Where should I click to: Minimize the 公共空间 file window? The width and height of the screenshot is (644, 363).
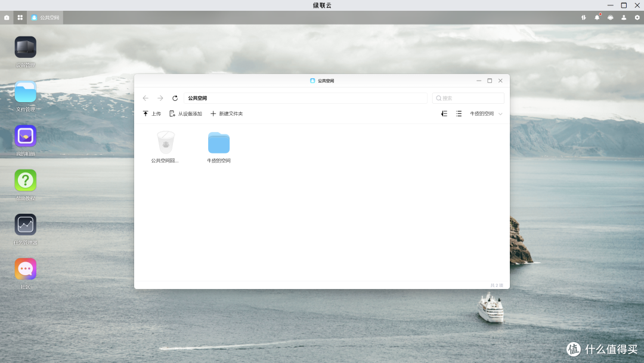(479, 81)
